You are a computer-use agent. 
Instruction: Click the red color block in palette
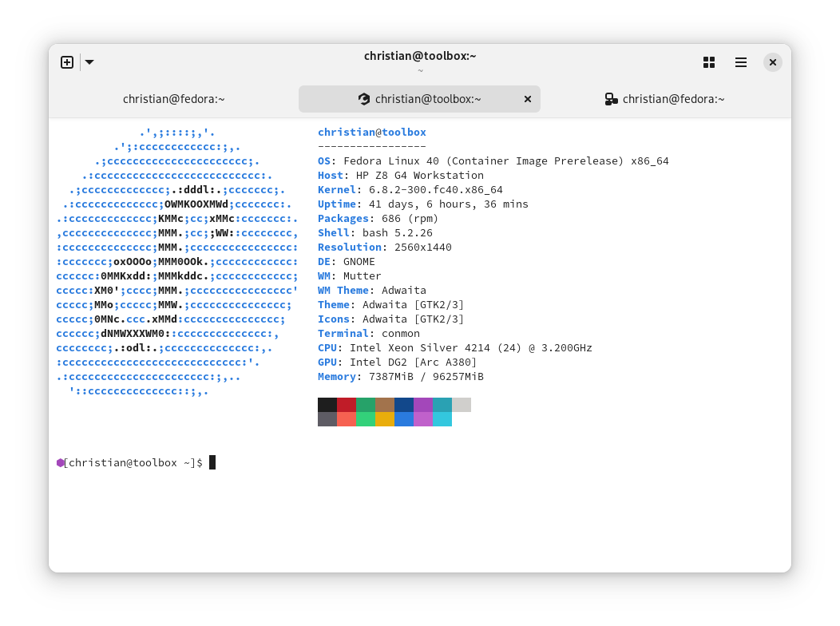pos(347,405)
